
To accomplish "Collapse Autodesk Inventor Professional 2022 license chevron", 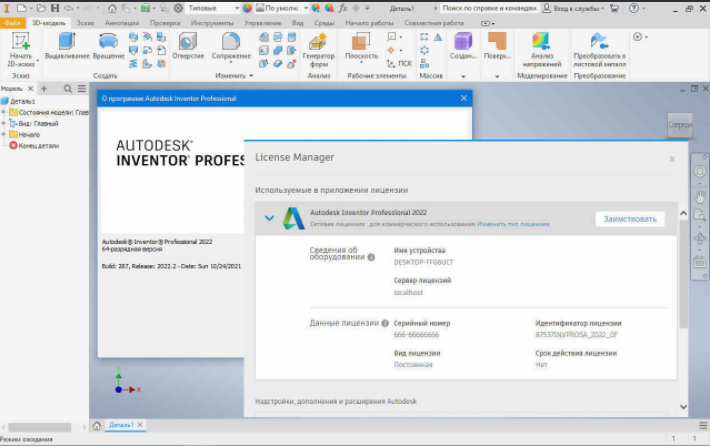I will pos(269,218).
